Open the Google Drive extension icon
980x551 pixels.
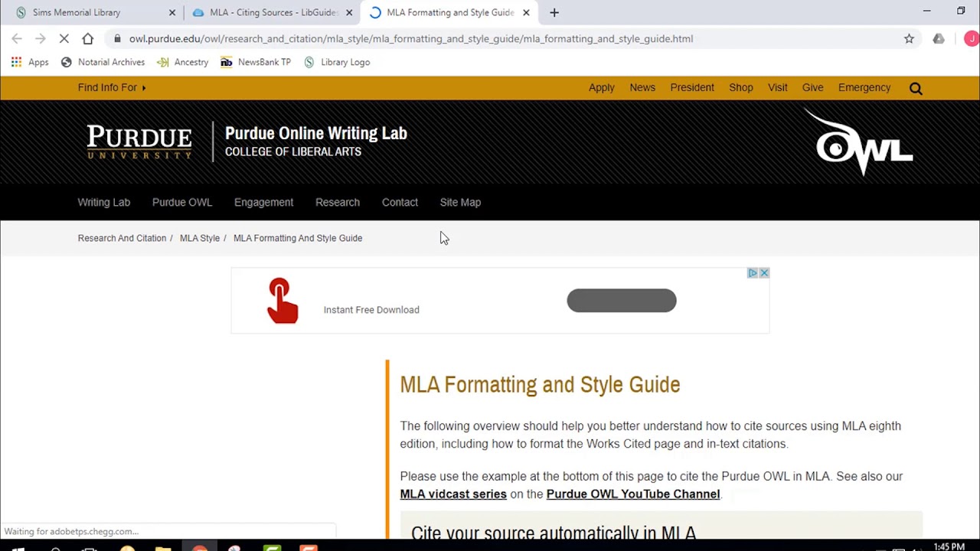pyautogui.click(x=939, y=39)
